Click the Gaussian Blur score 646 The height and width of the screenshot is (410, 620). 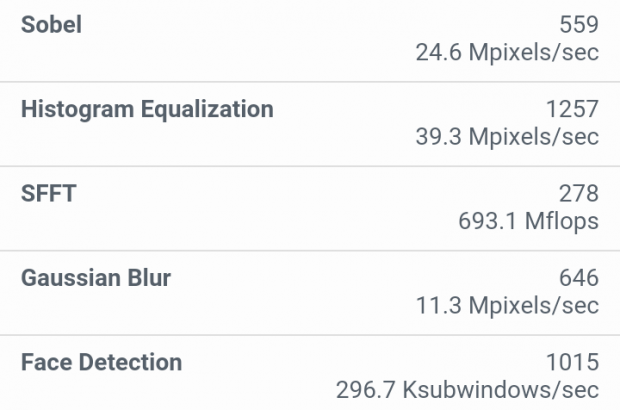pyautogui.click(x=576, y=277)
